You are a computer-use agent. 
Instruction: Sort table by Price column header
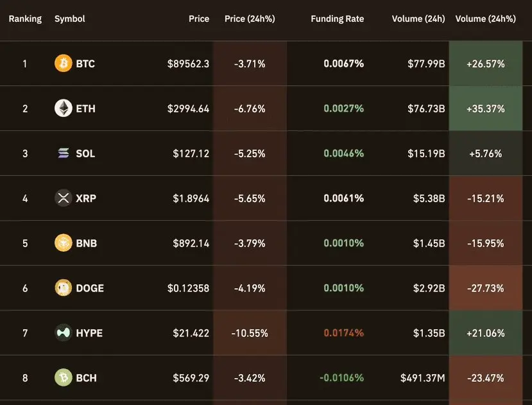pyautogui.click(x=199, y=19)
